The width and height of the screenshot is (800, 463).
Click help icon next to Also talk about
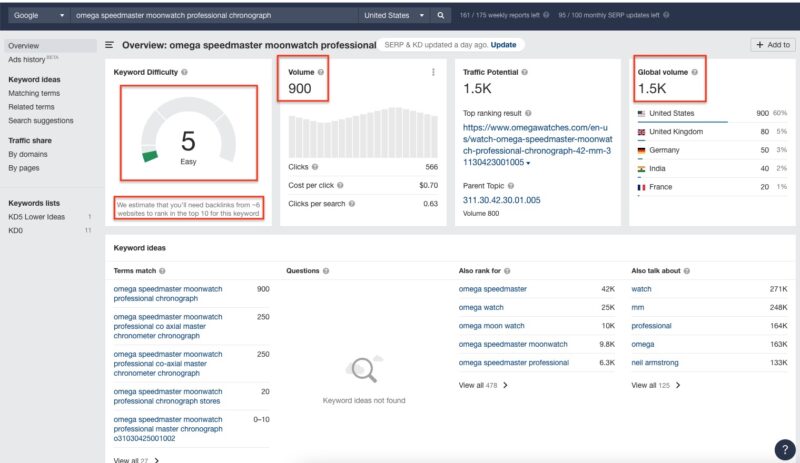coord(686,271)
